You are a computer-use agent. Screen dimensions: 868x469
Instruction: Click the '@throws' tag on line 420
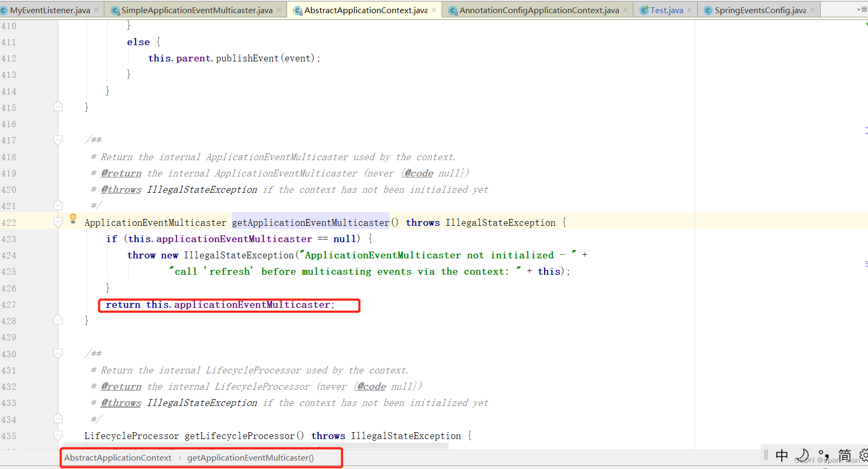point(121,190)
